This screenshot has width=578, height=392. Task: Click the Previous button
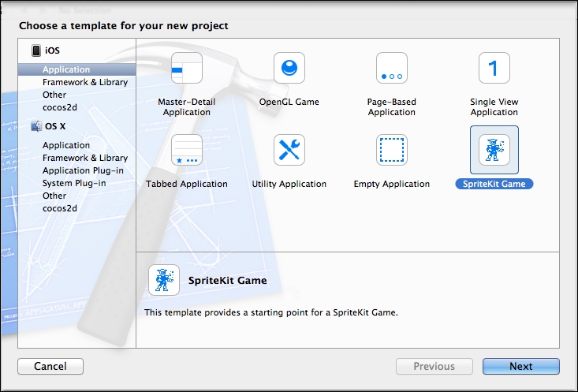click(x=434, y=366)
